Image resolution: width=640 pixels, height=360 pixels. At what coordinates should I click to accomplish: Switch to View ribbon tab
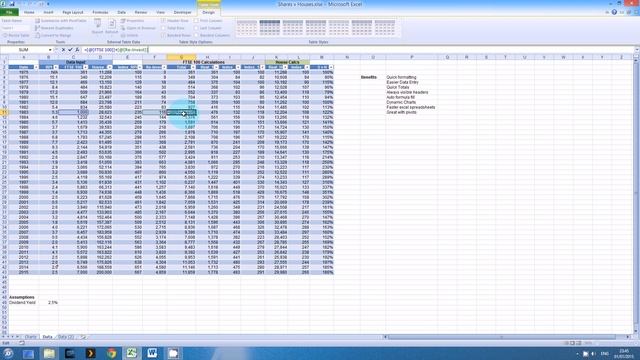point(160,12)
